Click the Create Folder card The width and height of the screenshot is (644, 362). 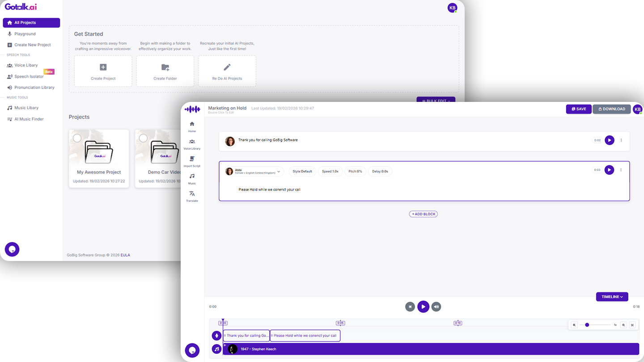coord(165,71)
